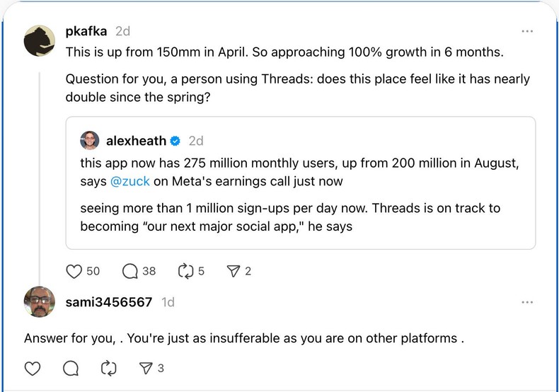The height and width of the screenshot is (392, 559).
Task: Visit alexheath's profile via username
Action: 136,140
